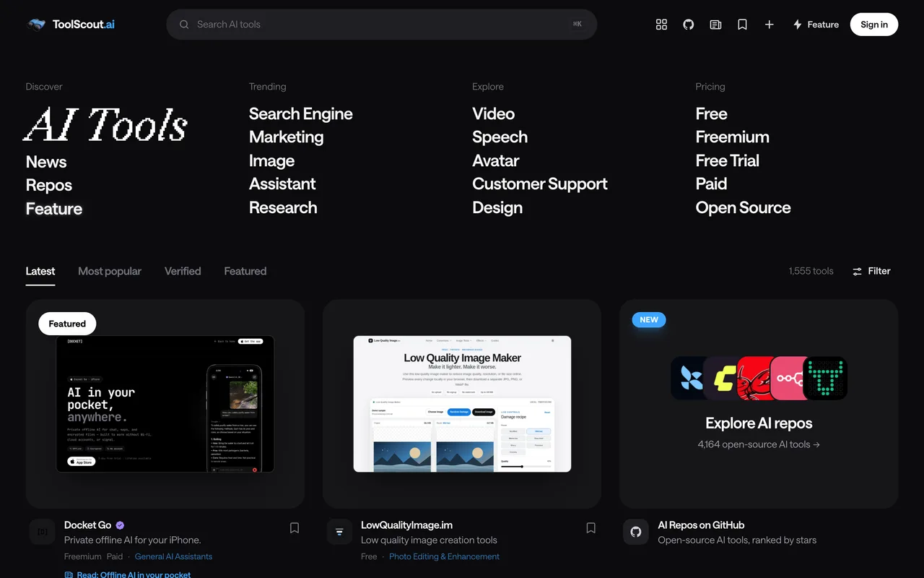
Task: Bookmark the LowQualityImage.im tool
Action: (590, 528)
